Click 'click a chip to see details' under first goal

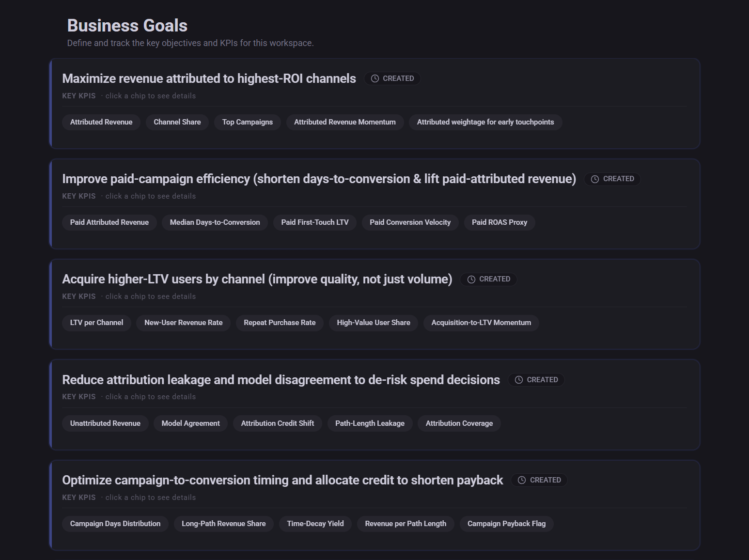[150, 95]
